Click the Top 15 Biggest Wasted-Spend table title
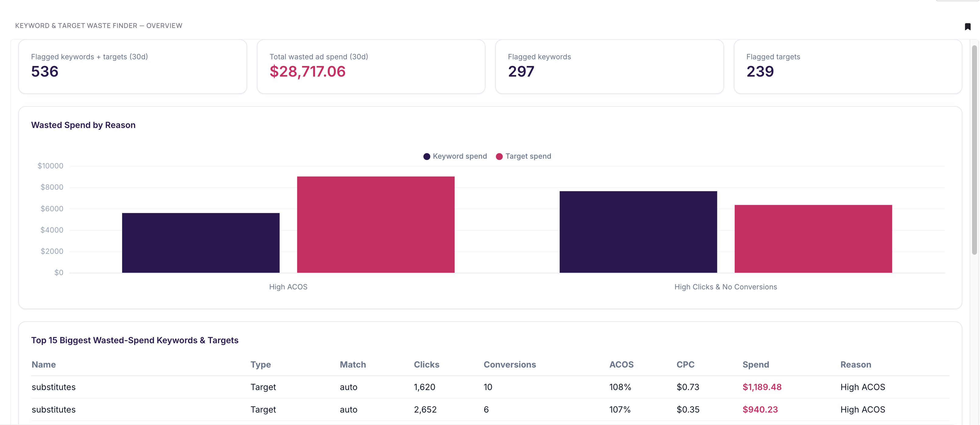The width and height of the screenshot is (980, 425). pos(135,340)
